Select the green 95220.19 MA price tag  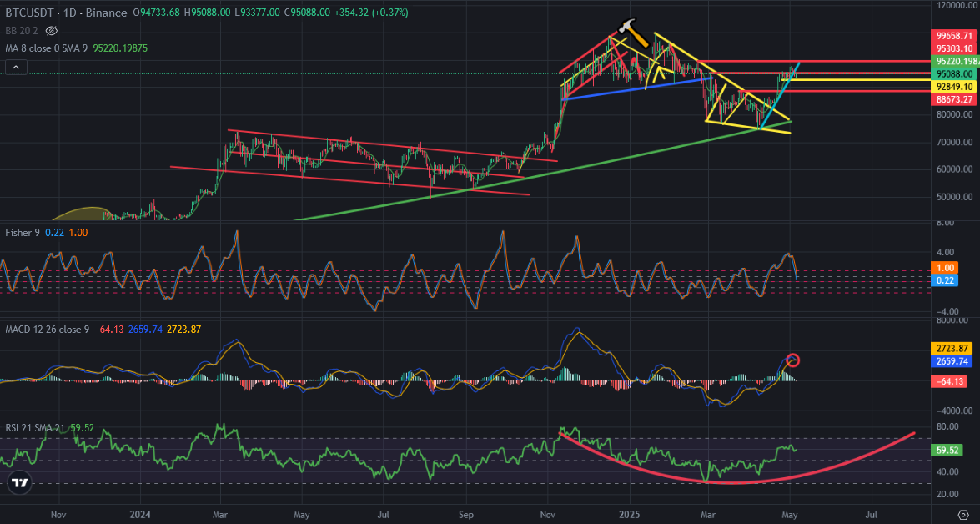956,61
